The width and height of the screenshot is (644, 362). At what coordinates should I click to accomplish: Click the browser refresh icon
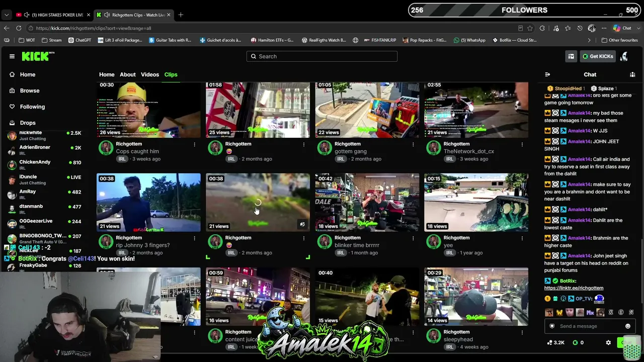19,28
